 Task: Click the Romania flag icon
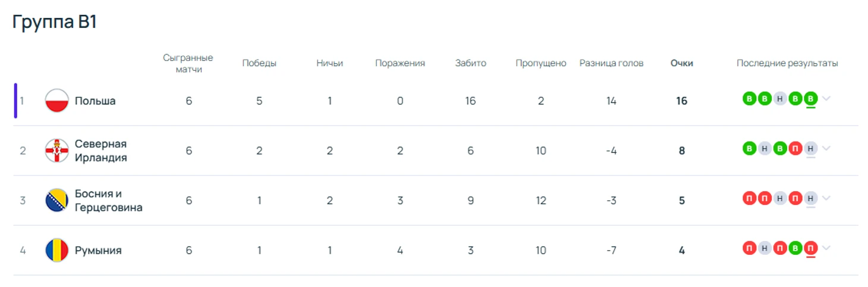[x=57, y=250]
